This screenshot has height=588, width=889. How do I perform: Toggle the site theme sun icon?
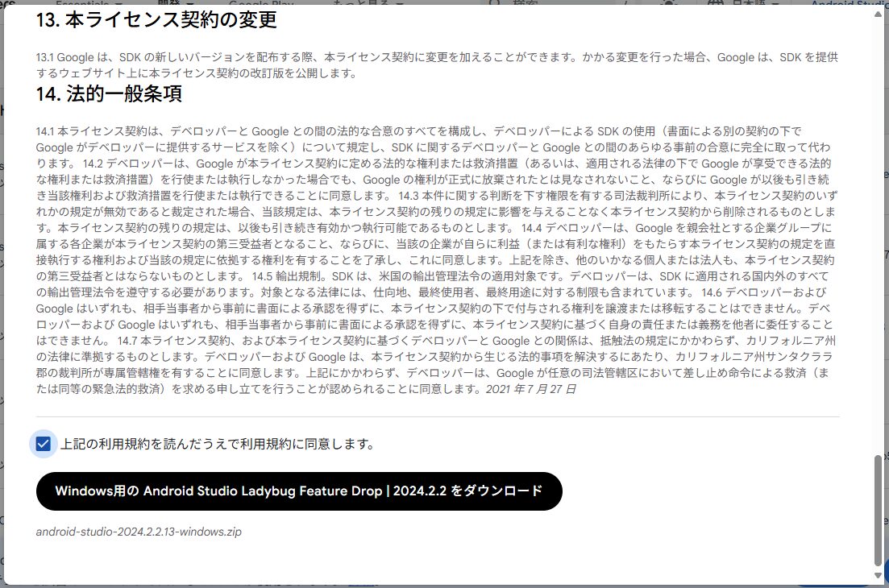click(x=668, y=3)
